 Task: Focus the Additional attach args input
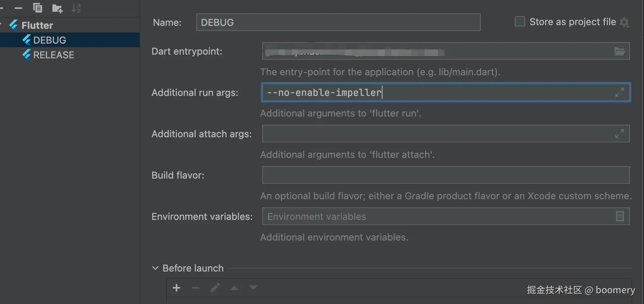436,134
